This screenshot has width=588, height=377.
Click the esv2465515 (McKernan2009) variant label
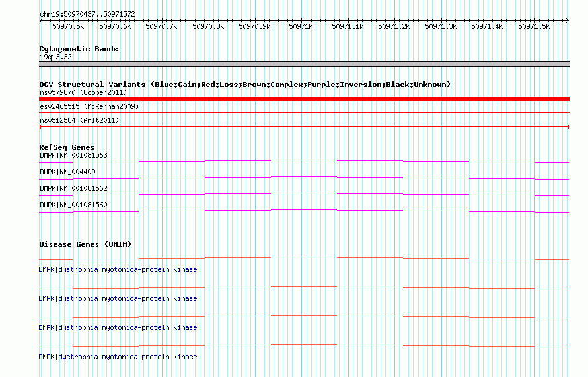click(x=89, y=106)
